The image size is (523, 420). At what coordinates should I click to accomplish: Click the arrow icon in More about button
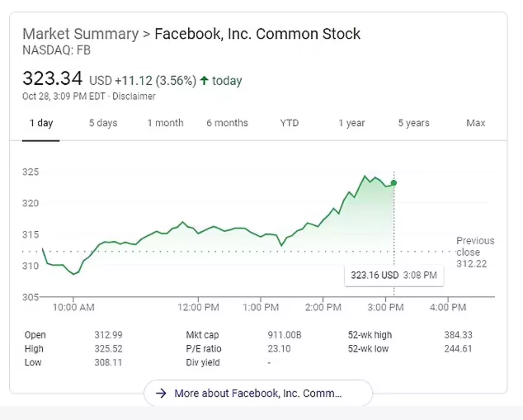tap(161, 393)
